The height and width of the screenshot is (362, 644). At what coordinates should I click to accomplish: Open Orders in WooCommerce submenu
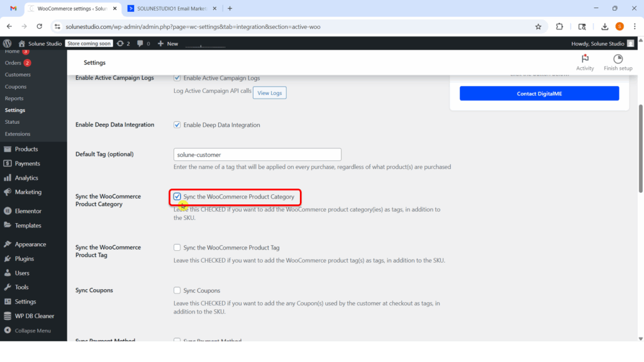(13, 63)
